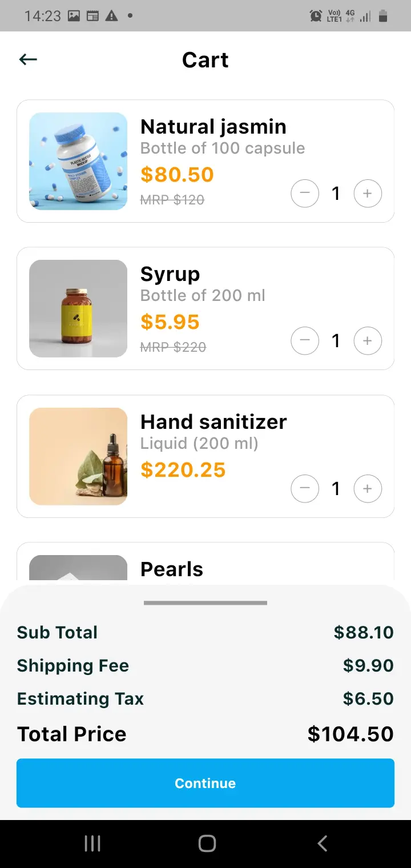Add one more Hand sanitizer
Image resolution: width=411 pixels, height=868 pixels.
(x=368, y=489)
